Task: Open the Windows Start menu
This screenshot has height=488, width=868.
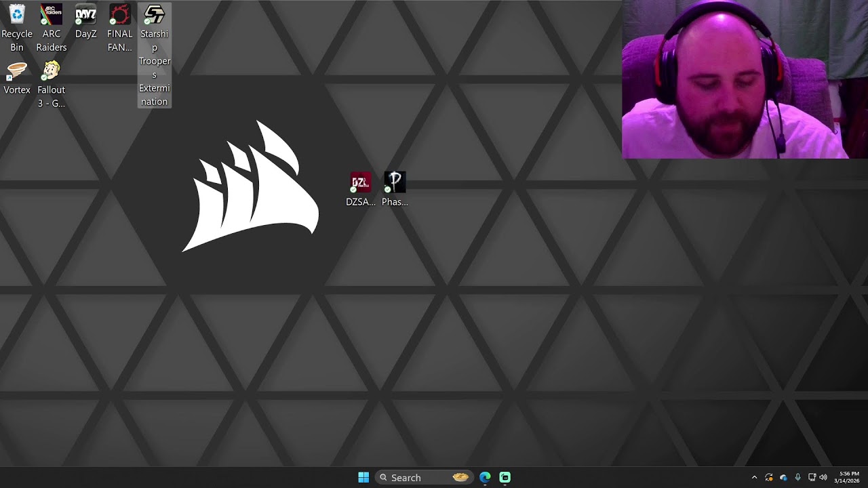Action: coord(363,477)
